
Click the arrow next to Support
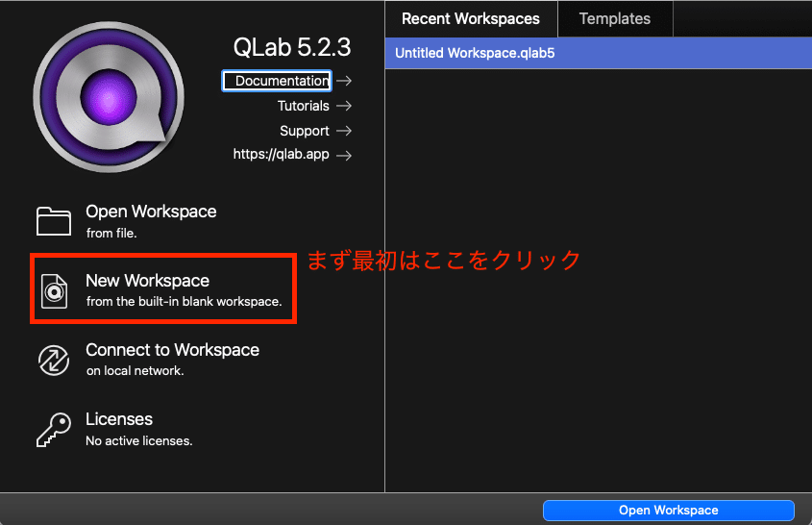pyautogui.click(x=344, y=131)
